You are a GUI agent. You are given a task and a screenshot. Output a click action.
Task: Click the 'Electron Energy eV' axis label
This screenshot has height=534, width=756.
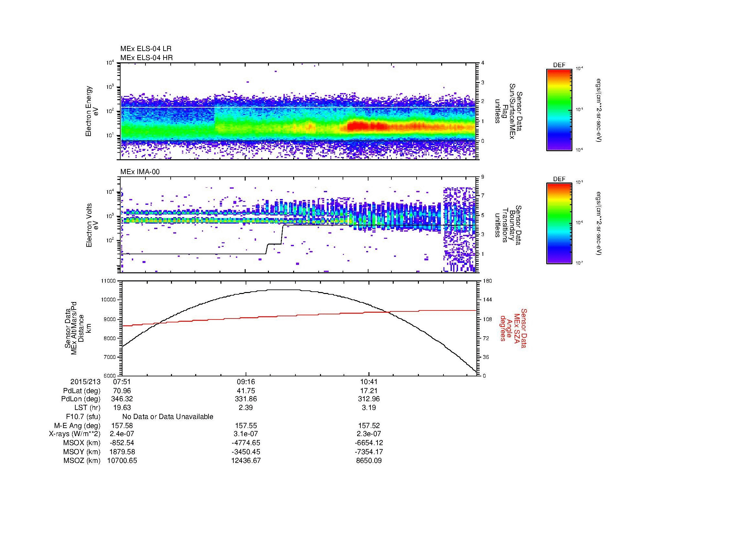pyautogui.click(x=92, y=111)
